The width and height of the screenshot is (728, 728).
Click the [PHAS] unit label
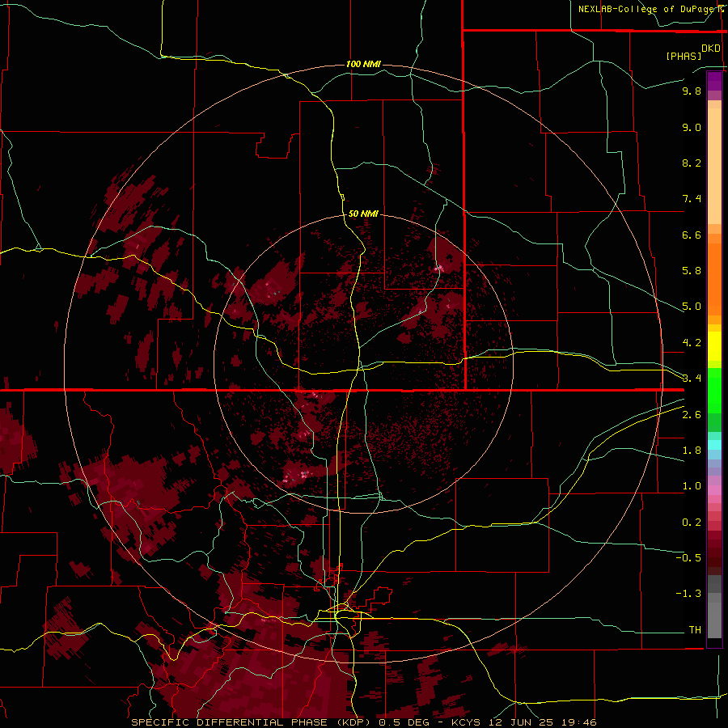click(684, 56)
